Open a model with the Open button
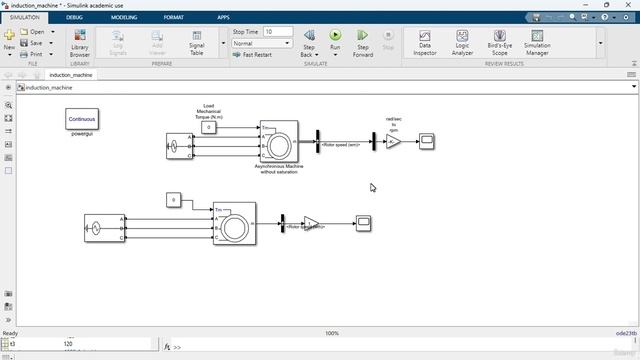This screenshot has width=640, height=360. pyautogui.click(x=33, y=32)
